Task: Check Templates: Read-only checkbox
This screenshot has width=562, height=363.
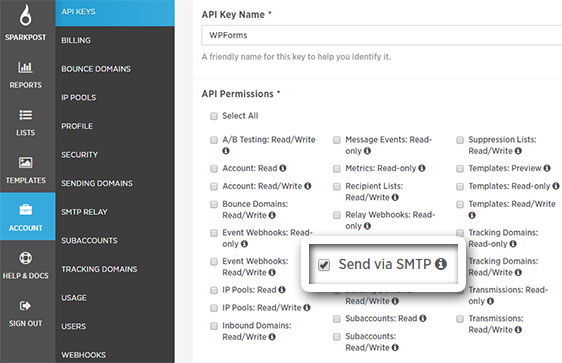Action: (x=460, y=186)
